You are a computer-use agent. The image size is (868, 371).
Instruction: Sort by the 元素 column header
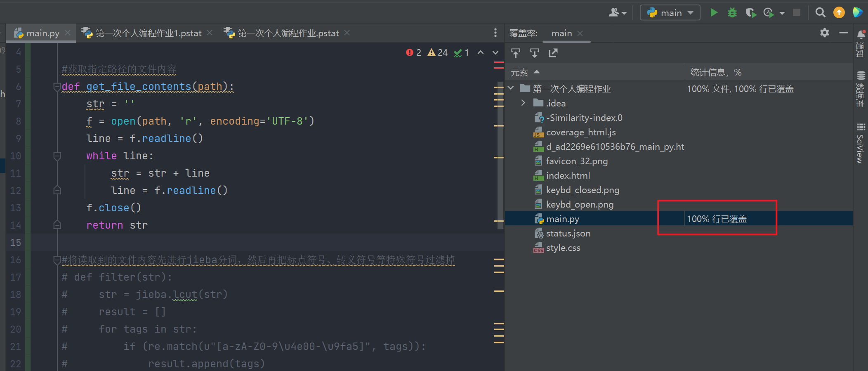coord(594,72)
